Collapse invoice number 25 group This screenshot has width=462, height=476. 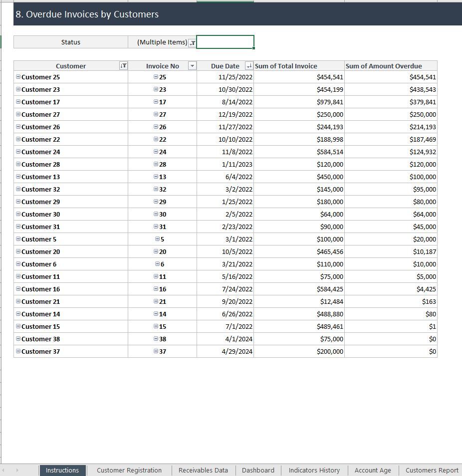coord(156,77)
